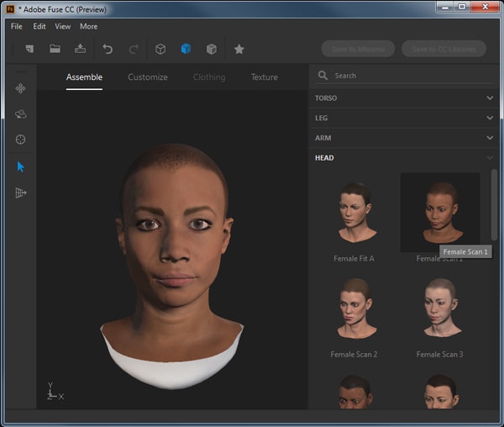The width and height of the screenshot is (504, 427).
Task: Click the Undo arrow icon
Action: (x=107, y=49)
